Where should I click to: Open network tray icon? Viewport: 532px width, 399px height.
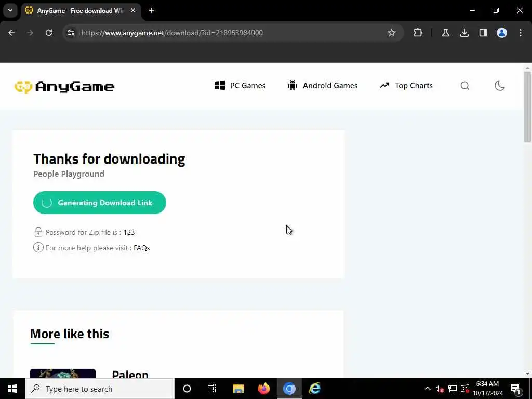click(x=453, y=389)
